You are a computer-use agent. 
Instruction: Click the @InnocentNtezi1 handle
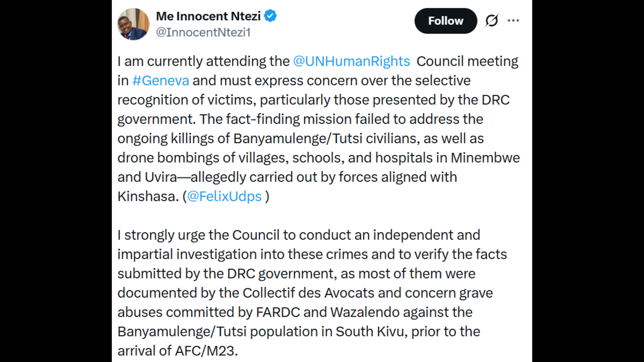(x=203, y=32)
